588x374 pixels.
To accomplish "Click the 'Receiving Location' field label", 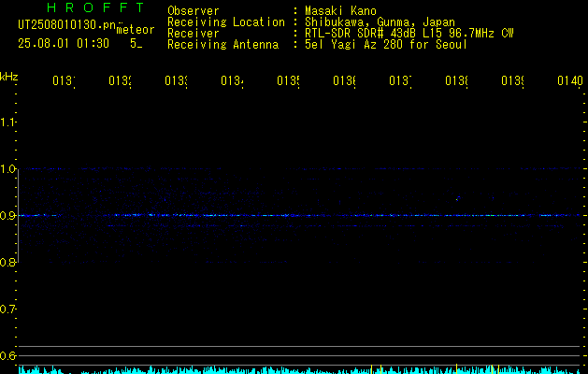I will 226,22.
